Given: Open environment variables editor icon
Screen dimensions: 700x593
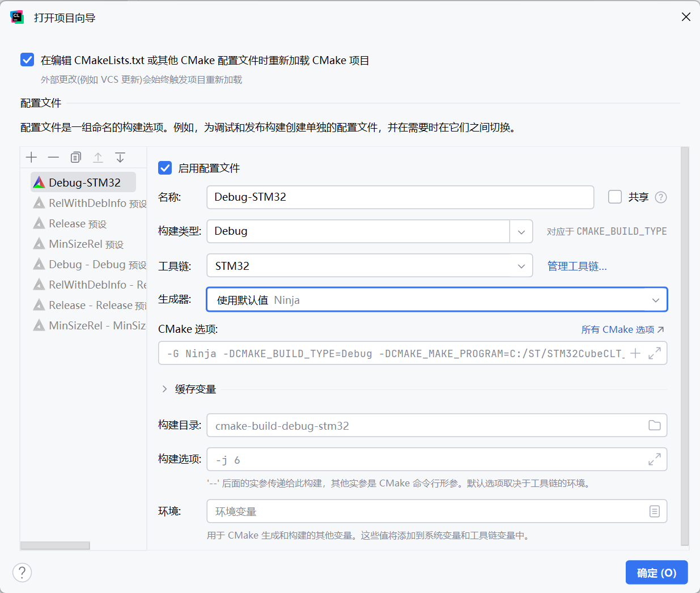Looking at the screenshot, I should click(x=655, y=511).
